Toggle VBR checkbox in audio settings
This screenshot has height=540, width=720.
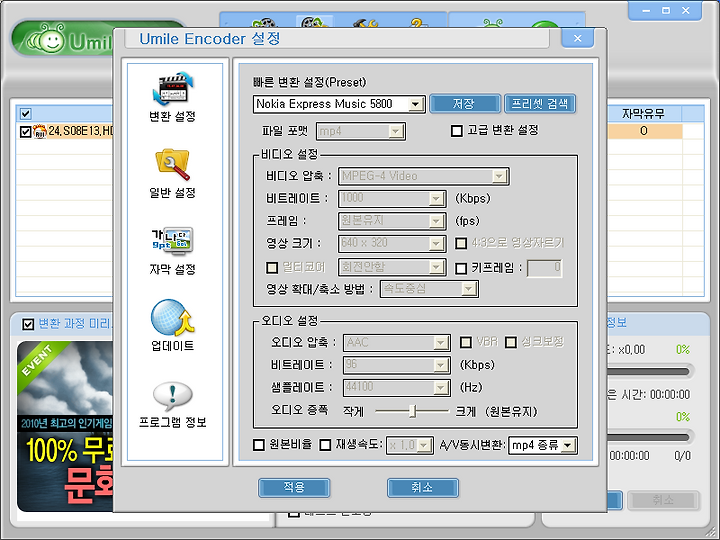point(466,343)
